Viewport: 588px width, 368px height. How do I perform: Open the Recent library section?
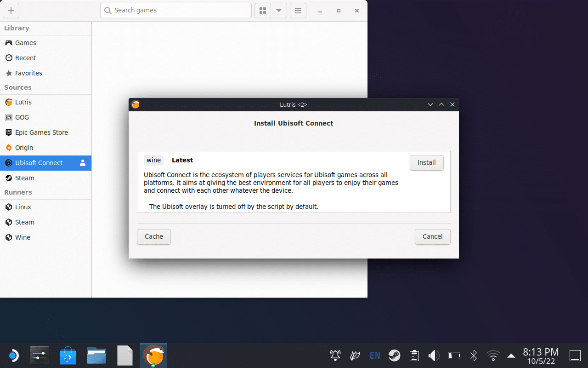[45, 58]
